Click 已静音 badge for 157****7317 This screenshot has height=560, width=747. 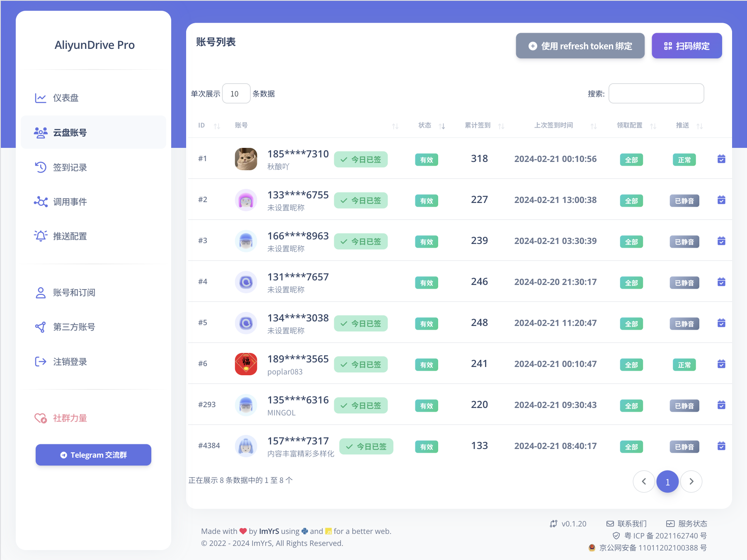[684, 447]
